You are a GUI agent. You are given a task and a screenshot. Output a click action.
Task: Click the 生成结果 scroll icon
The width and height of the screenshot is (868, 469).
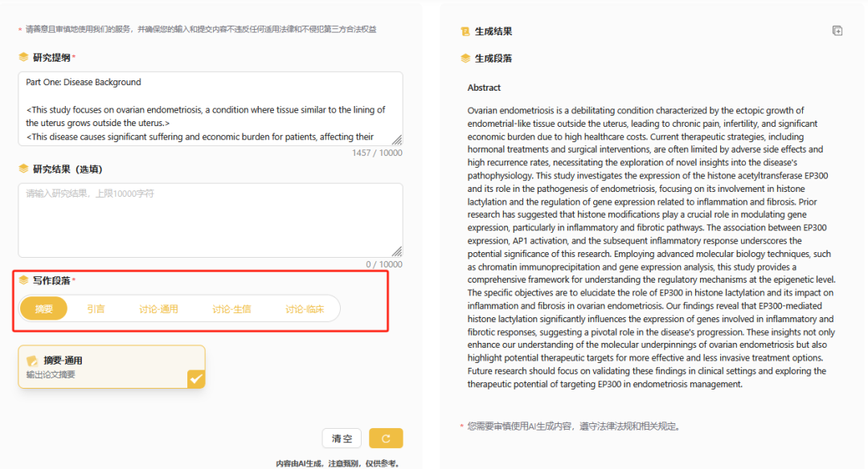(x=465, y=31)
